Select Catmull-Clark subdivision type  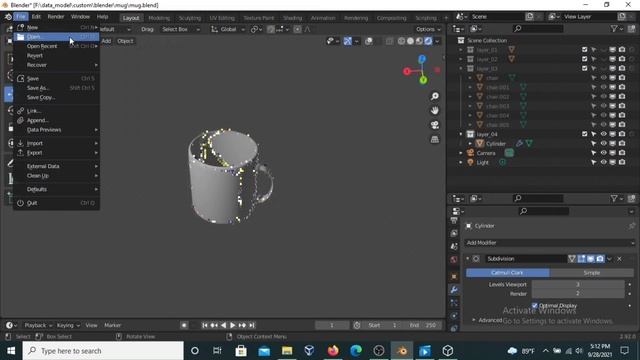[x=507, y=273]
